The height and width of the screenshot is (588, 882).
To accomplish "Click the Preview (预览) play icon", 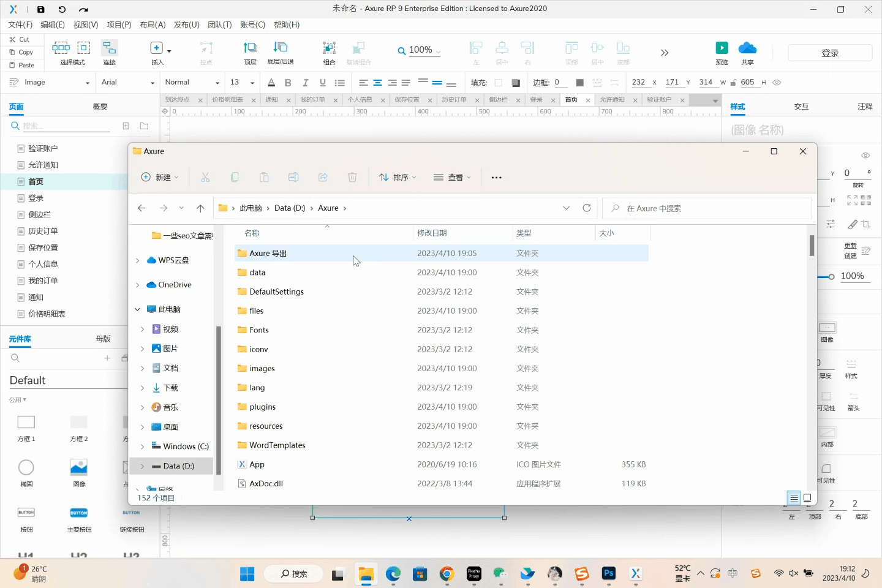I will [722, 48].
